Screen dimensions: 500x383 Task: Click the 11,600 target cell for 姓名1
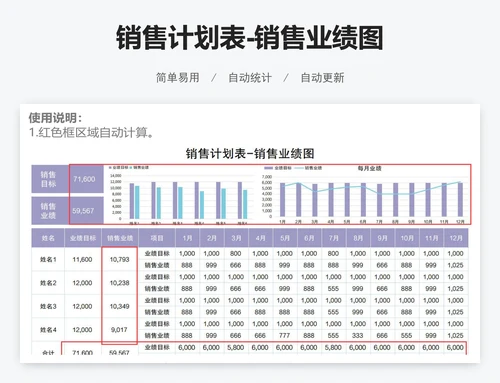coord(82,259)
